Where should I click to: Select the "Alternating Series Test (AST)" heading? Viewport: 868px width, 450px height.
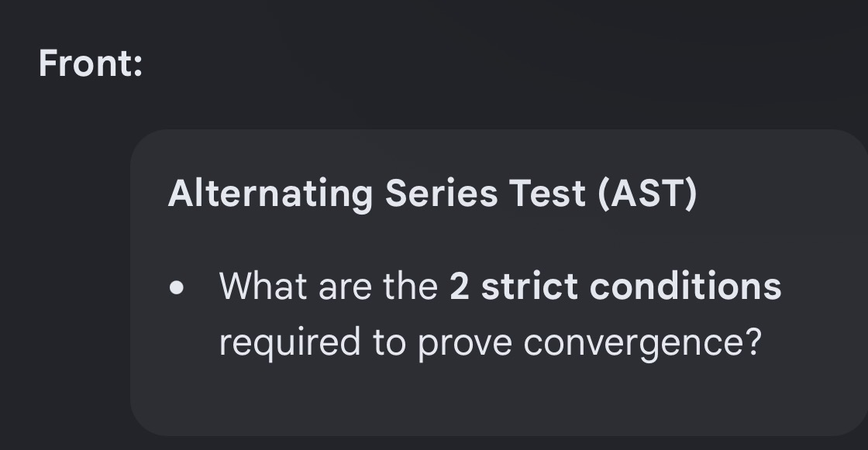click(x=432, y=194)
